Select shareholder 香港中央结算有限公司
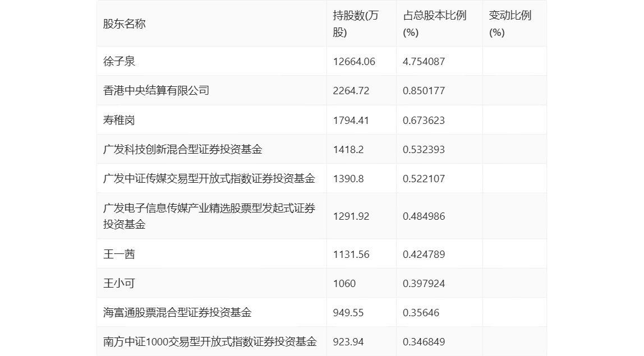This screenshot has height=356, width=644. pos(156,90)
